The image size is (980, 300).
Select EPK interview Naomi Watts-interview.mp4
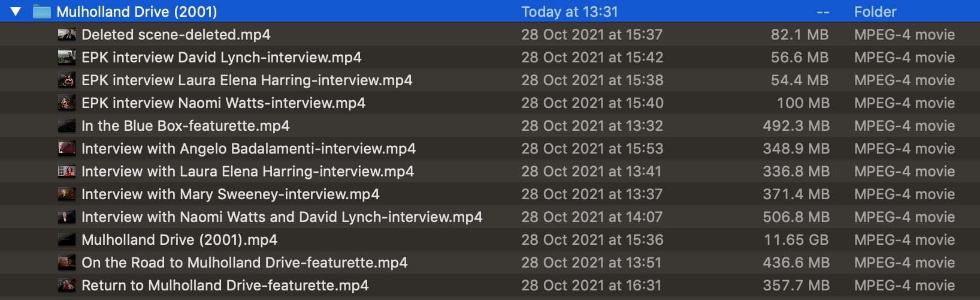tap(223, 103)
